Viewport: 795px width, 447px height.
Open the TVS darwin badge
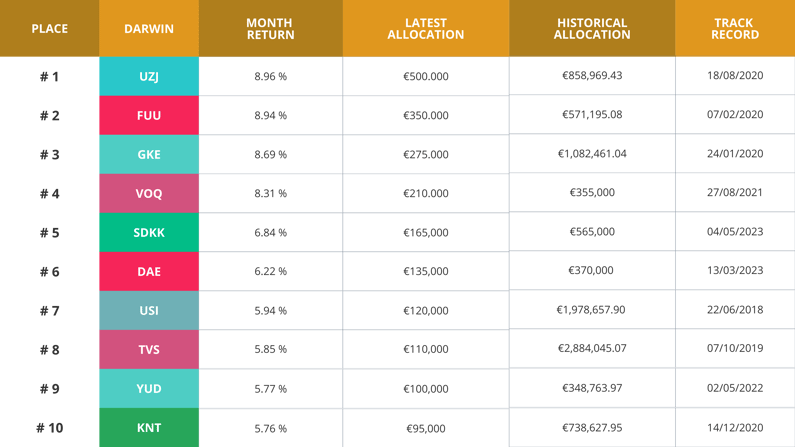pyautogui.click(x=149, y=349)
